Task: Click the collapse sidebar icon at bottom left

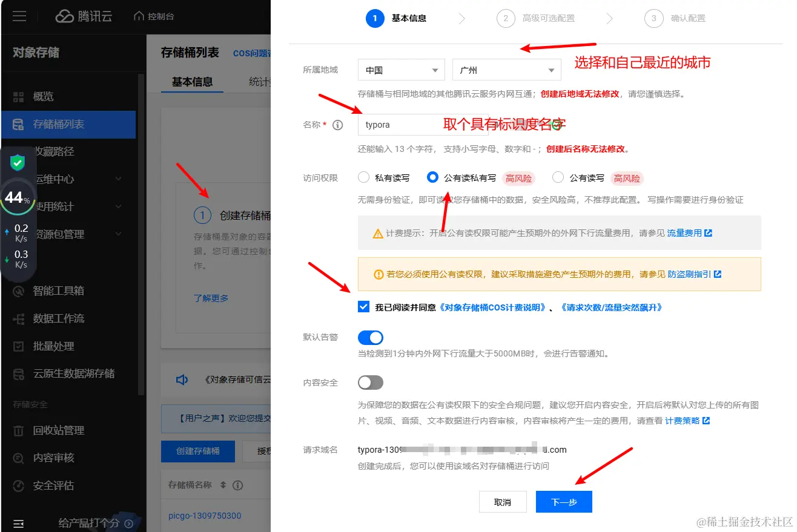Action: 19,523
